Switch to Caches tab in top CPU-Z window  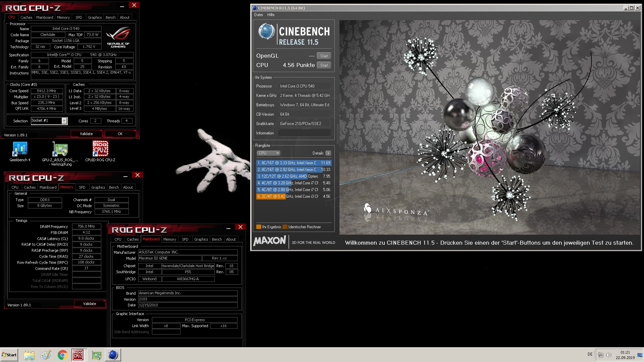[x=26, y=17]
